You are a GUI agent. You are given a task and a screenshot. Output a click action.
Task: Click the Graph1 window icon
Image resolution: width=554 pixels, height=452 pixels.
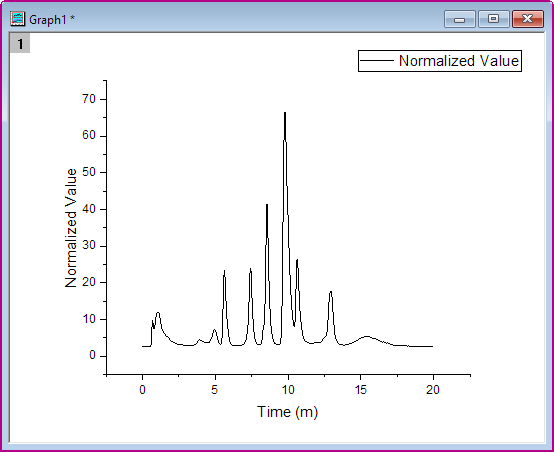tap(18, 19)
